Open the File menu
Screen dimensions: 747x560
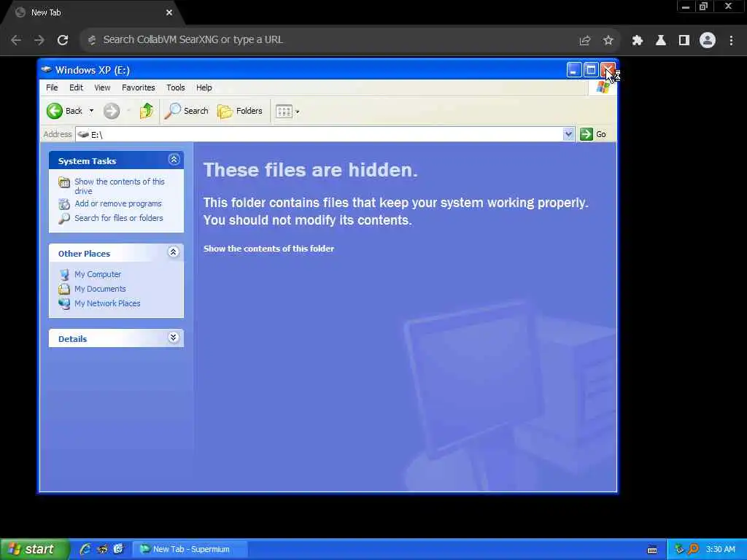[x=52, y=87]
